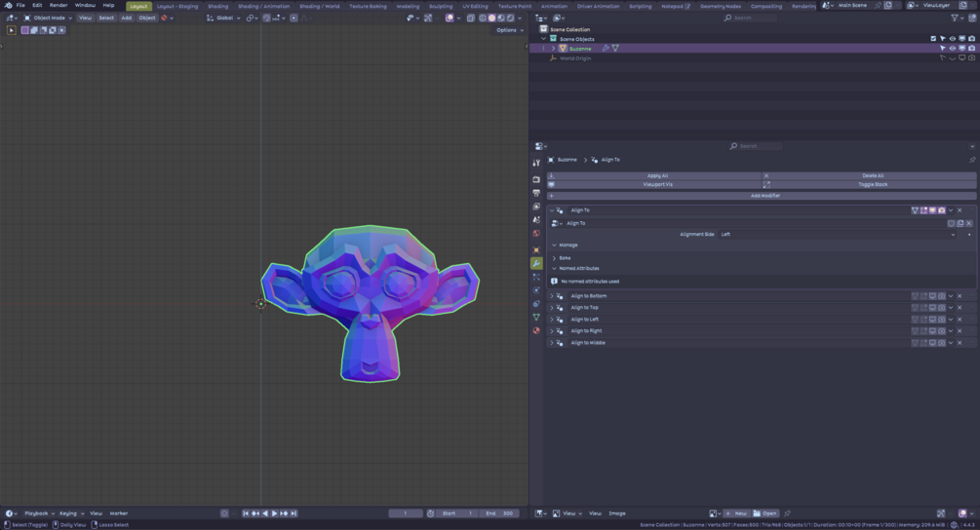
Task: Click the outliner search field
Action: [750, 19]
